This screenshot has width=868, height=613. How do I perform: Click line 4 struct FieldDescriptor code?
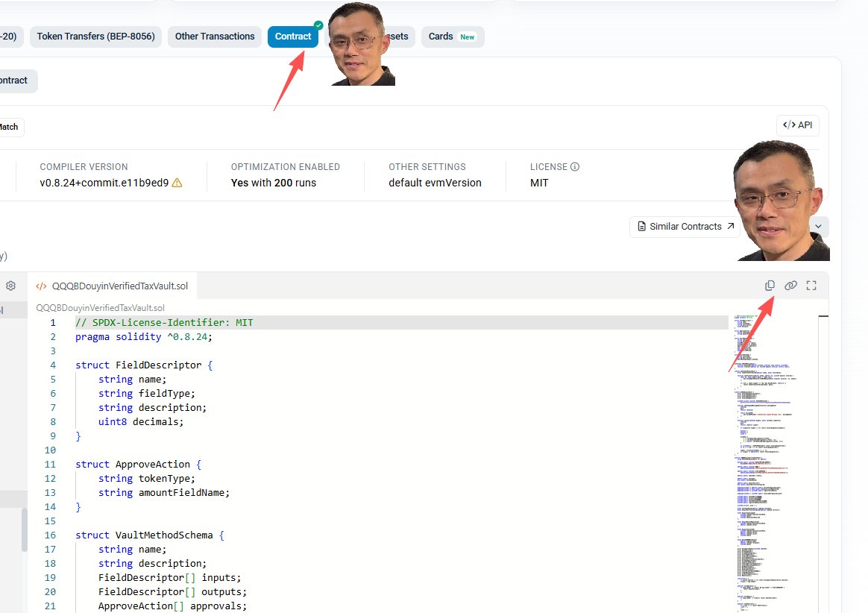(x=144, y=365)
